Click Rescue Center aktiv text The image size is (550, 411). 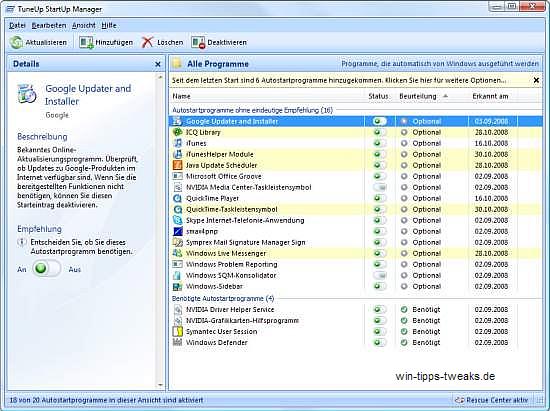pyautogui.click(x=497, y=400)
